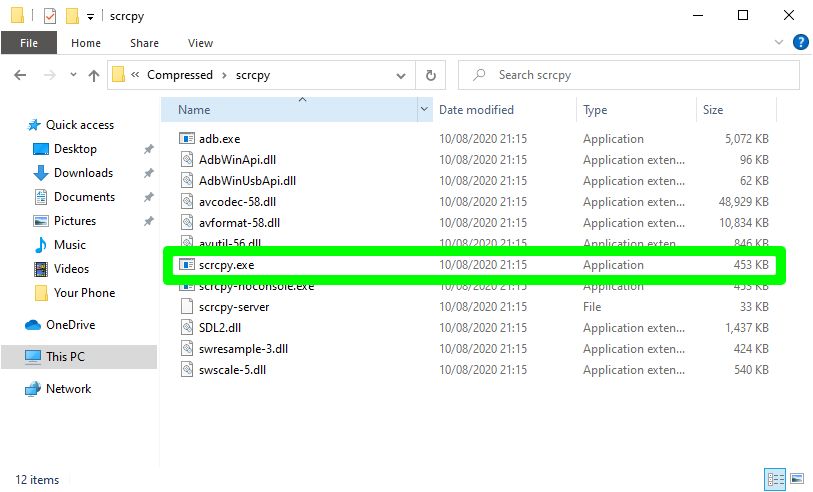Click the scrcpy breadcrumb segment
The height and width of the screenshot is (492, 813).
pos(253,75)
